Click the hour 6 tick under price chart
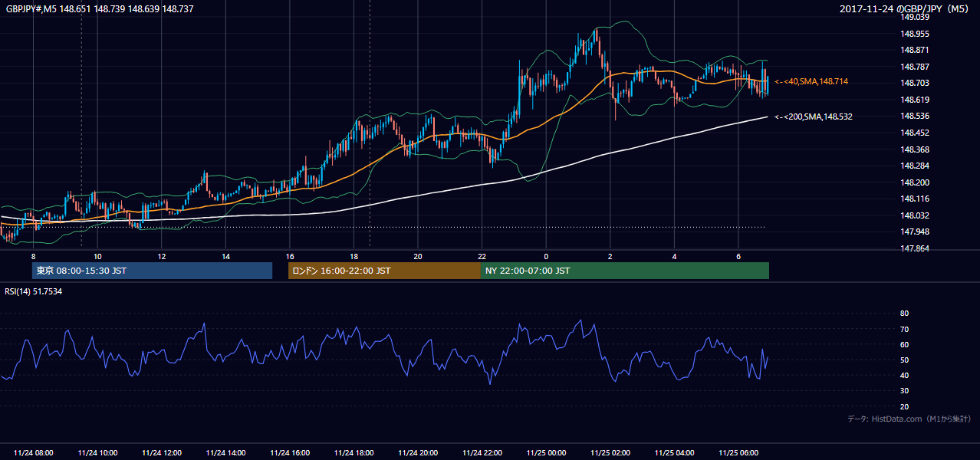The image size is (980, 460). (738, 256)
